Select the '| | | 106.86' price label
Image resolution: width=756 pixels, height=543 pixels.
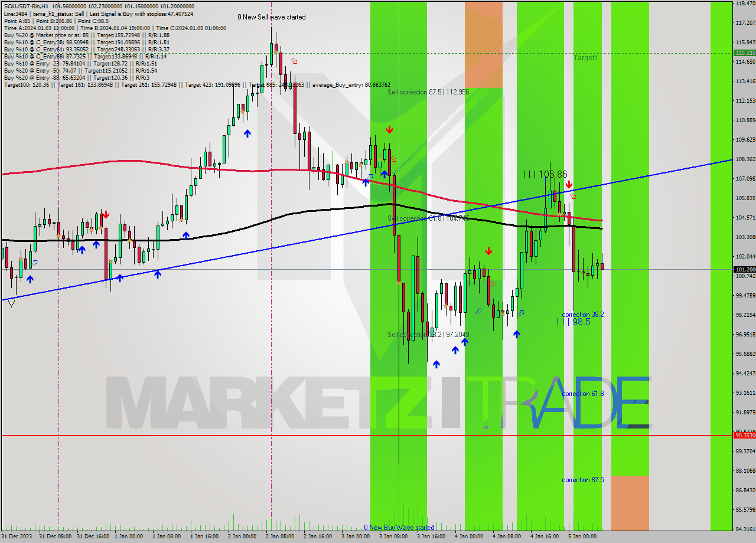pyautogui.click(x=545, y=174)
